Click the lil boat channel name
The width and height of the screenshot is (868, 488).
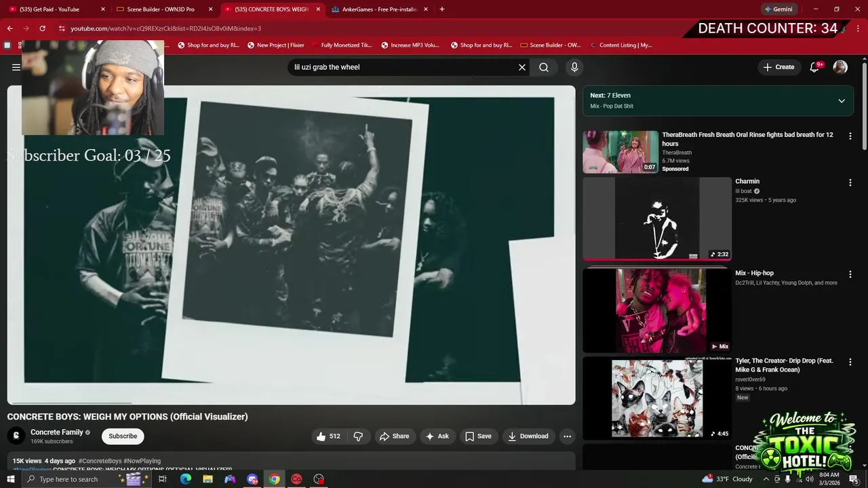coord(744,191)
